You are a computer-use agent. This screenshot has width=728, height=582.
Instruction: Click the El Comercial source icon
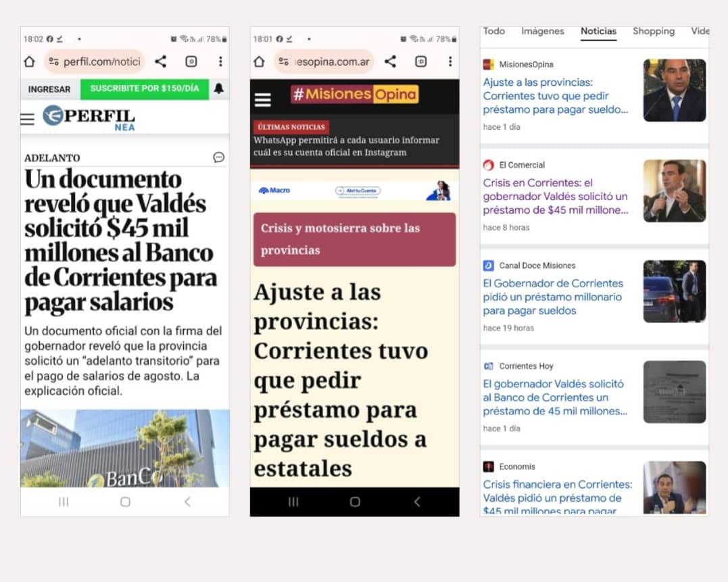pyautogui.click(x=489, y=165)
